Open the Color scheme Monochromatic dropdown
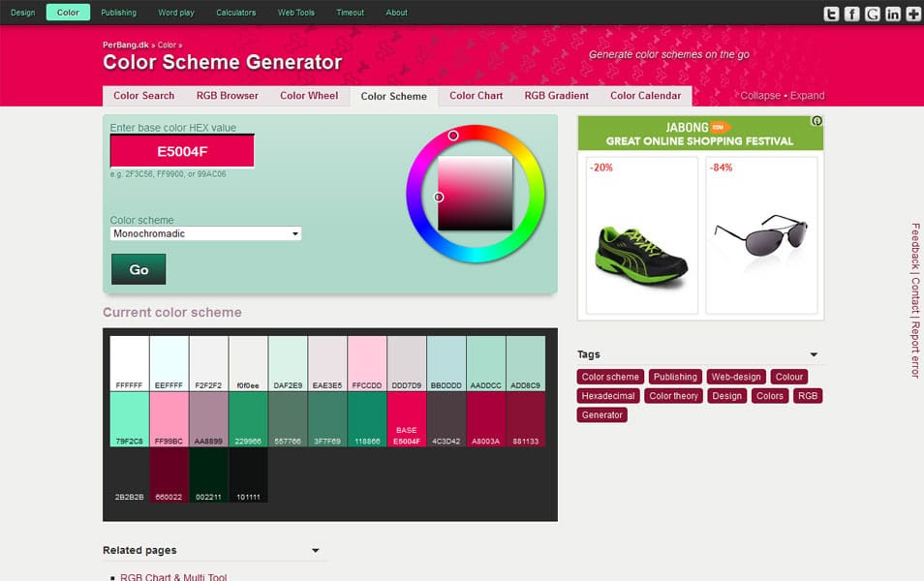The image size is (924, 581). point(205,233)
